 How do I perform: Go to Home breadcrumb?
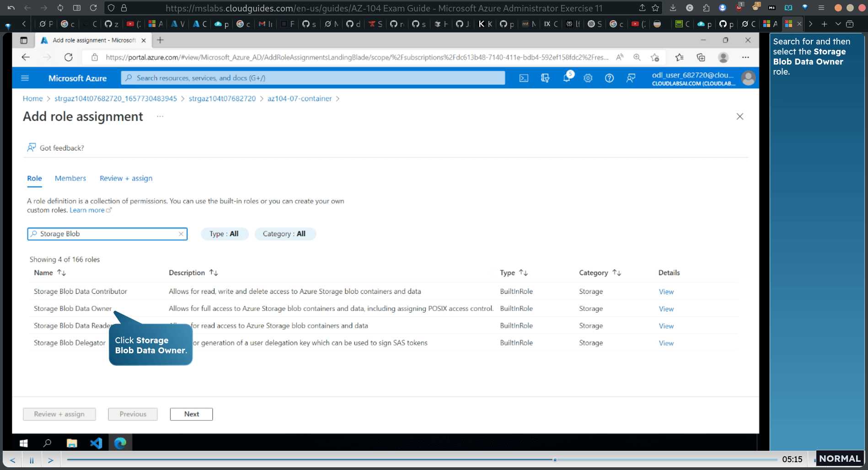click(x=32, y=98)
